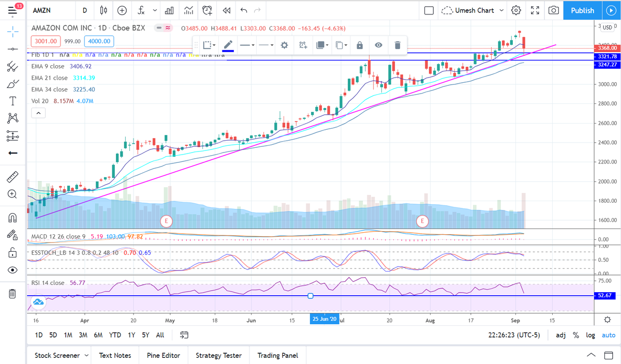
Task: Open the clone copy dropdown in floating toolbar
Action: 341,45
